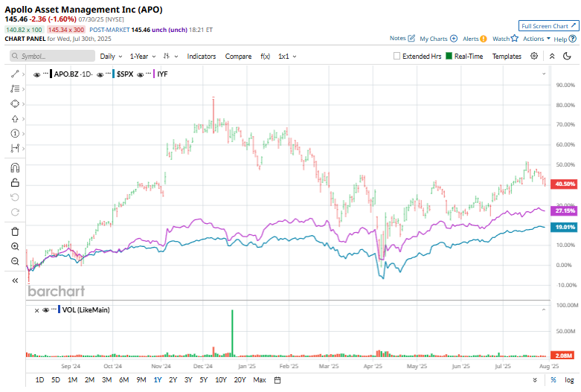Focus the Symbol search field
581x392 pixels.
tap(52, 56)
